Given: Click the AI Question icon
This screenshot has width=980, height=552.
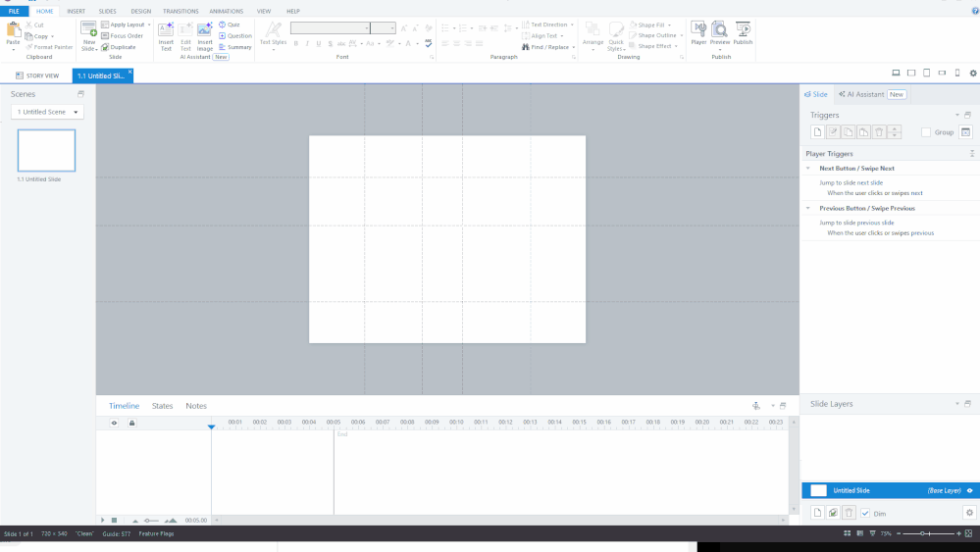Looking at the screenshot, I should (x=235, y=35).
